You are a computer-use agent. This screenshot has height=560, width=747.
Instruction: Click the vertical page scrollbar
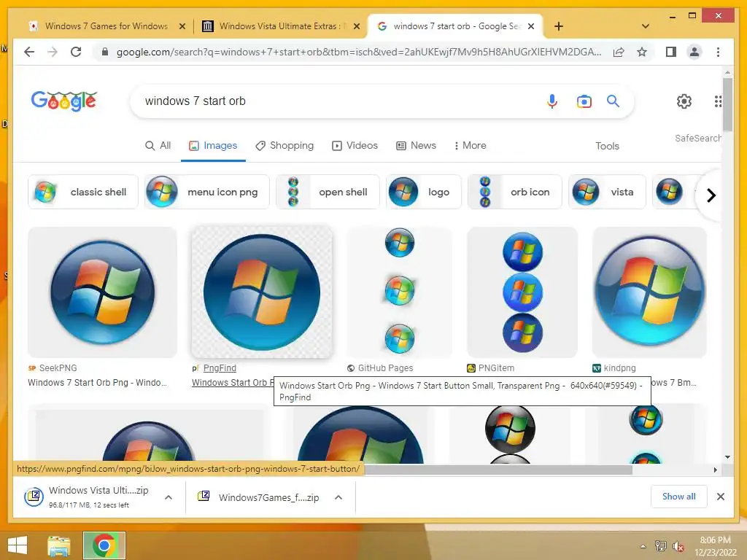(727, 104)
